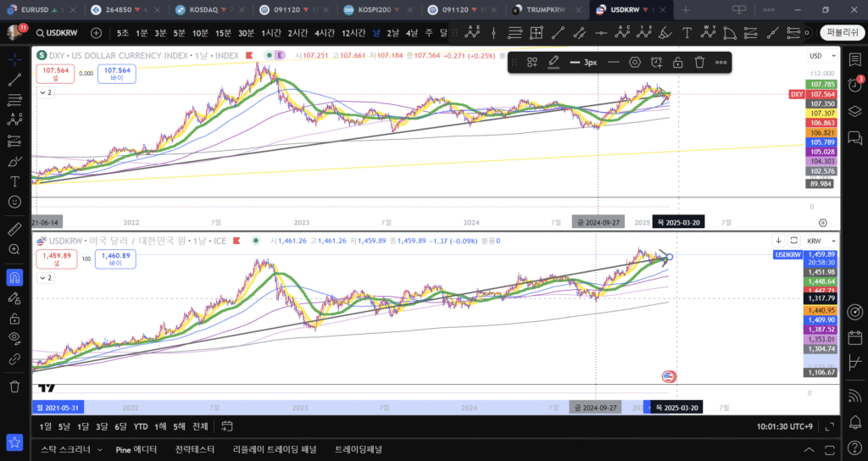Switch to the EURUSD tab

click(x=34, y=9)
